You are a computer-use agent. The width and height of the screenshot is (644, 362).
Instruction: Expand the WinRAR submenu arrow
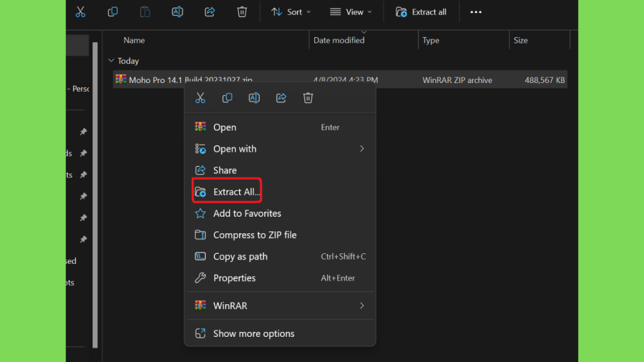(362, 305)
